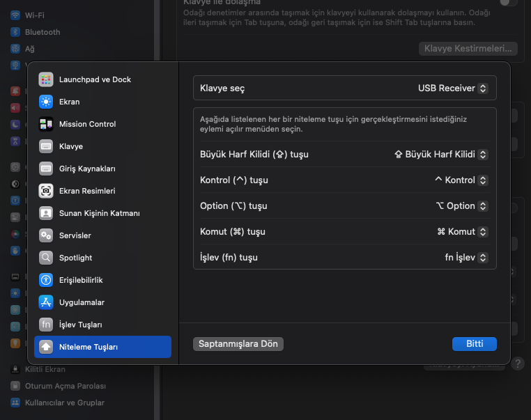Viewport: 531px width, 420px height.
Task: Open the fn İşlev key dropdown
Action: point(465,257)
